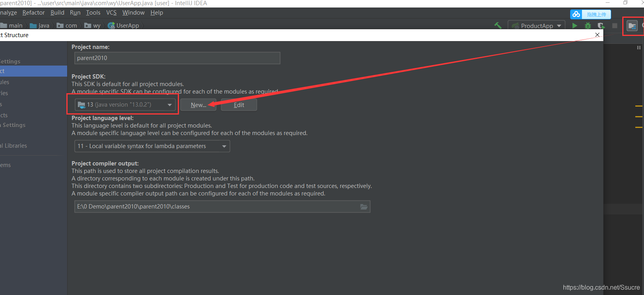Open the Project SDK dropdown showing 13
Image resolution: width=644 pixels, height=295 pixels.
[x=125, y=105]
